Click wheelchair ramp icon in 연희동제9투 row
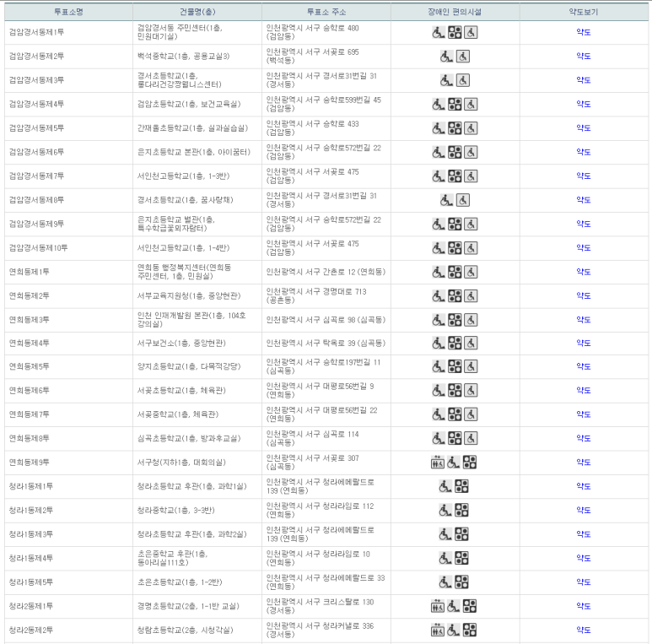Screen dimensions: 652x644 454,463
